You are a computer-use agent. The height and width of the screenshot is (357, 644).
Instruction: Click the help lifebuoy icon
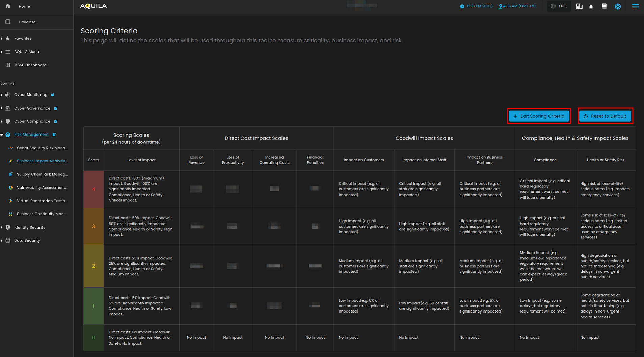click(618, 6)
